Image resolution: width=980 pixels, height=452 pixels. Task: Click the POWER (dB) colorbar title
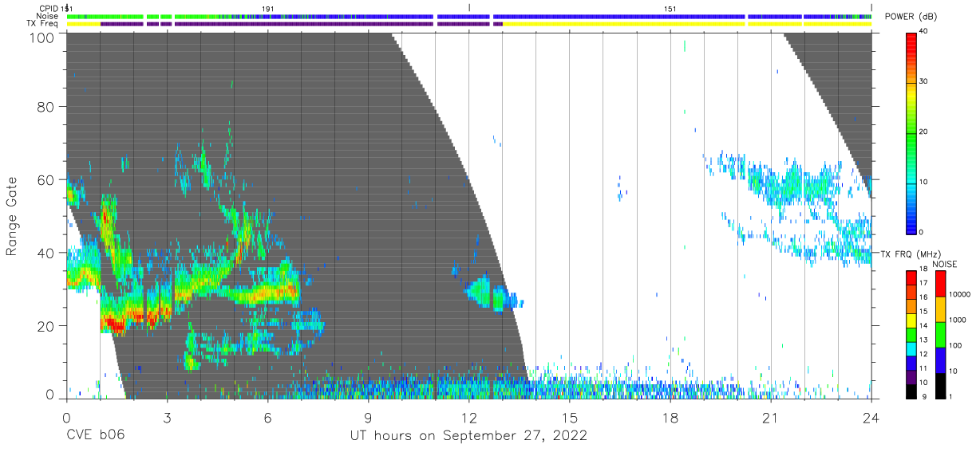point(910,17)
